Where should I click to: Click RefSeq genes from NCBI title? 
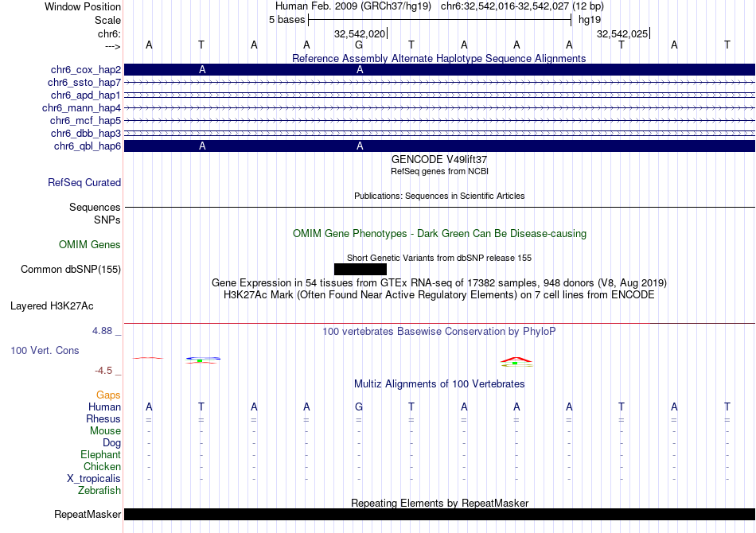[439, 171]
